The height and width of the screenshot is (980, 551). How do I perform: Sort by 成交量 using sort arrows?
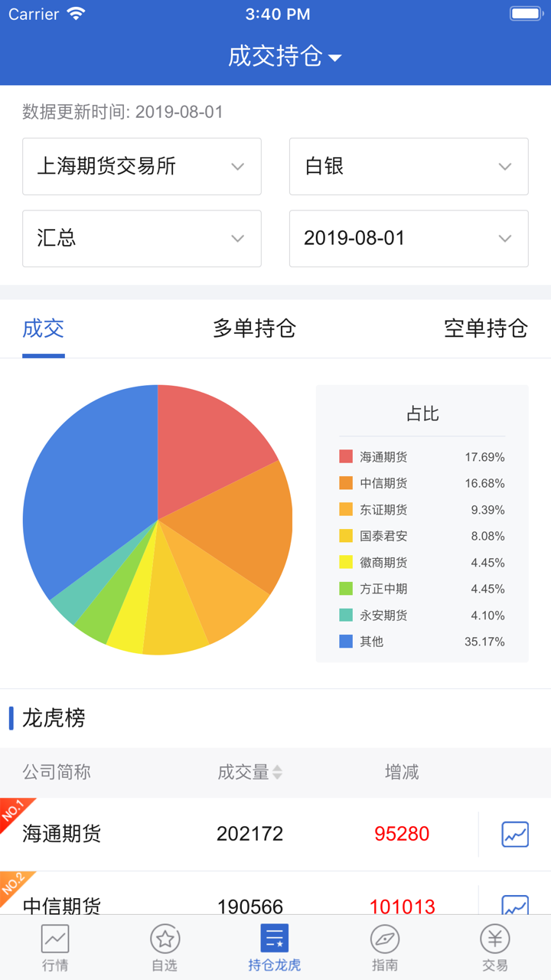(x=277, y=773)
